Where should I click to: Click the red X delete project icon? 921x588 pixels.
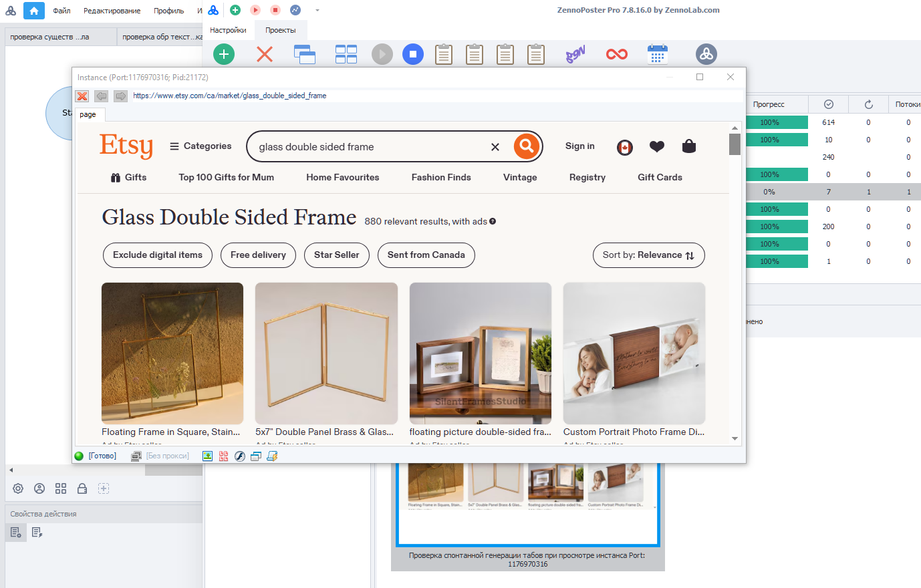[265, 54]
